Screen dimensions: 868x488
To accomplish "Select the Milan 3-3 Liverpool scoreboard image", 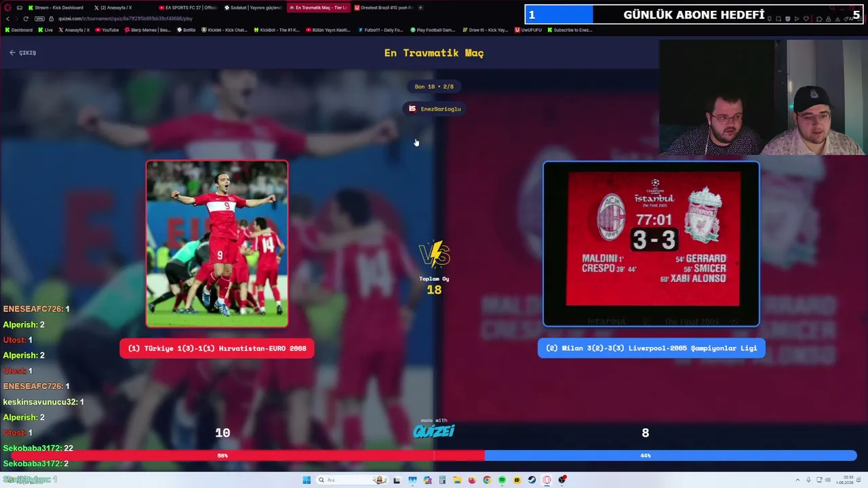I will tap(651, 244).
